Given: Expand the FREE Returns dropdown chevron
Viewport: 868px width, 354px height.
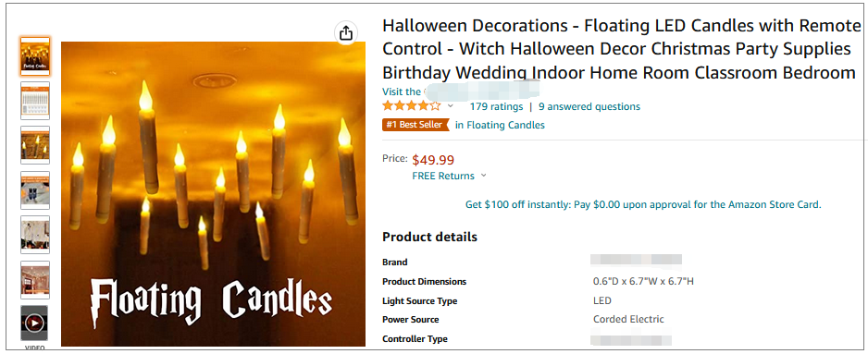Looking at the screenshot, I should point(483,176).
